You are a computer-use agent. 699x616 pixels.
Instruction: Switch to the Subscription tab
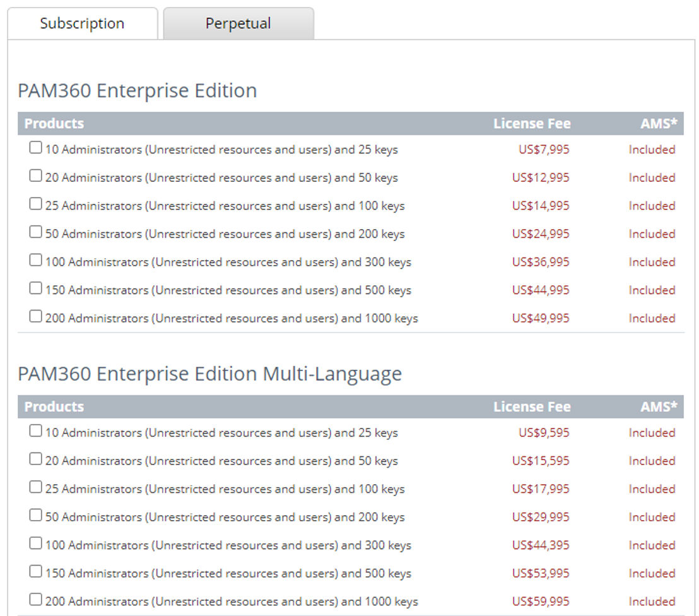tap(83, 23)
